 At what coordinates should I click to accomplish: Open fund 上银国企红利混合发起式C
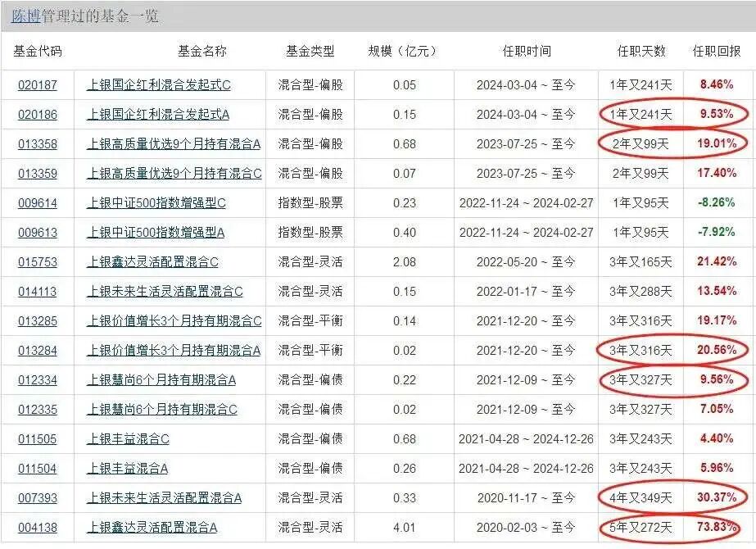159,85
